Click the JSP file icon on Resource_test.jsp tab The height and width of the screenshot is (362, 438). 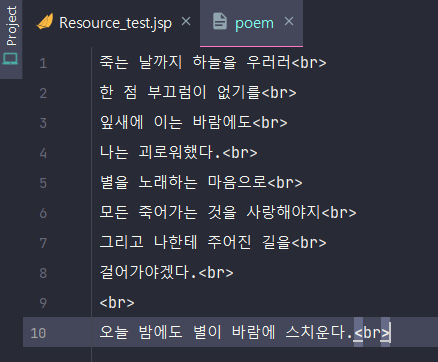coord(45,22)
